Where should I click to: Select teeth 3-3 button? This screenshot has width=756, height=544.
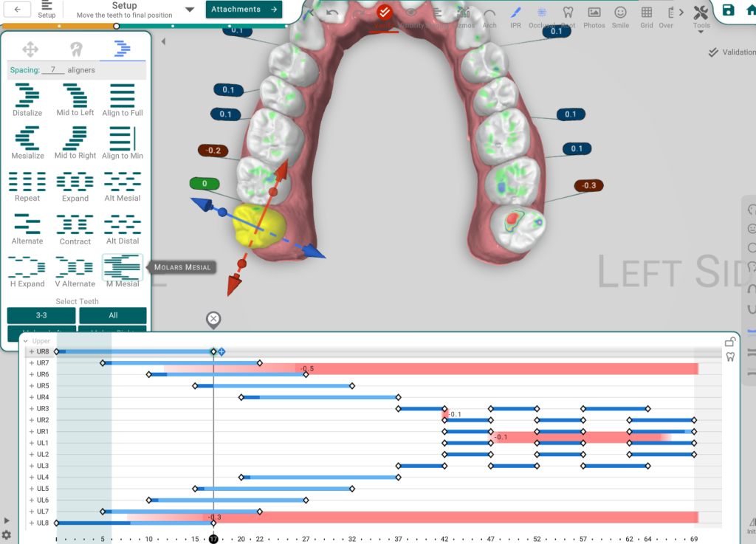click(41, 315)
